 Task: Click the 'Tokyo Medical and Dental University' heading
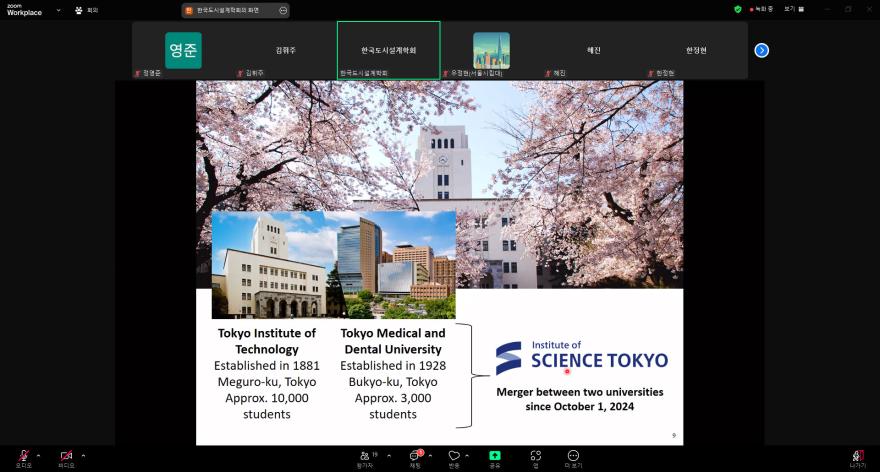pos(393,341)
